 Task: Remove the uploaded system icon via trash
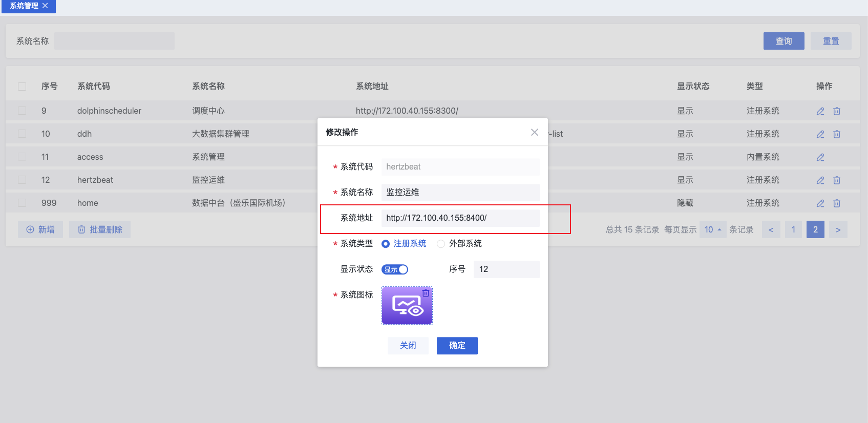pos(426,293)
